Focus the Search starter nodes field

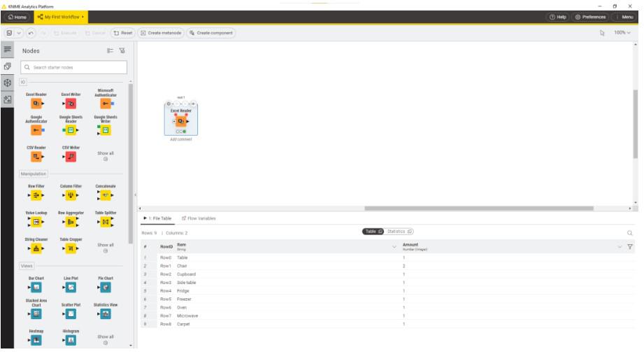click(x=74, y=67)
